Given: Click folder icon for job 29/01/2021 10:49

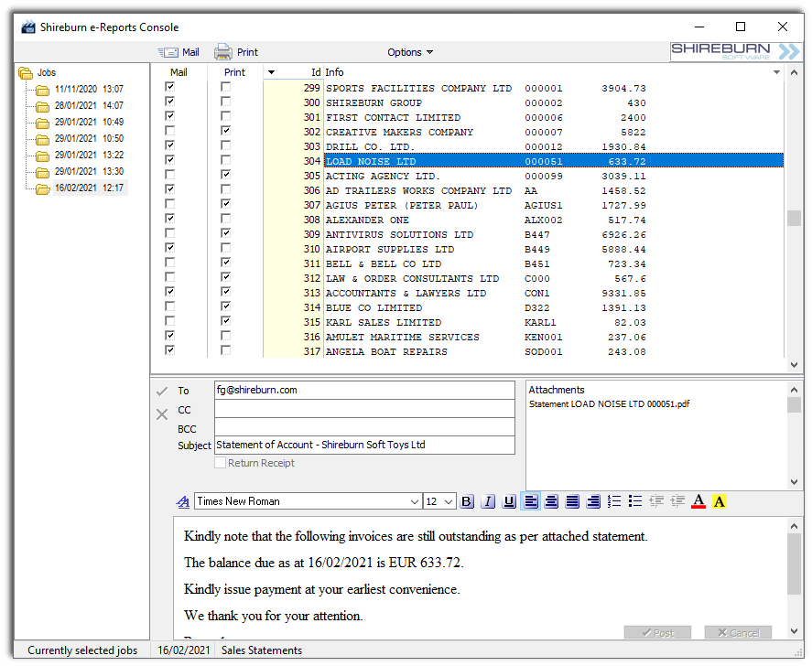Looking at the screenshot, I should [x=42, y=124].
